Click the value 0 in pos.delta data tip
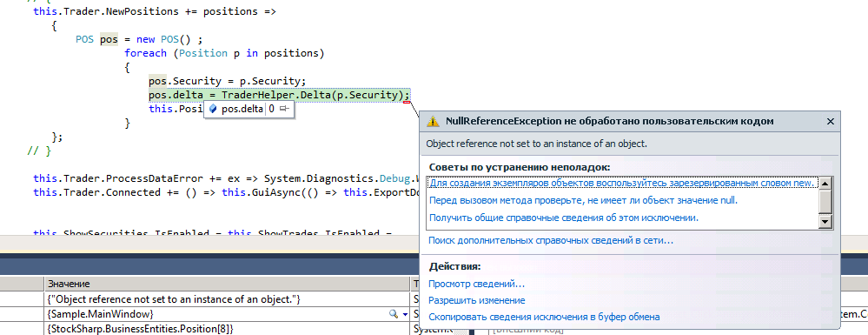Viewport: 868px width, 335px height. pos(272,110)
